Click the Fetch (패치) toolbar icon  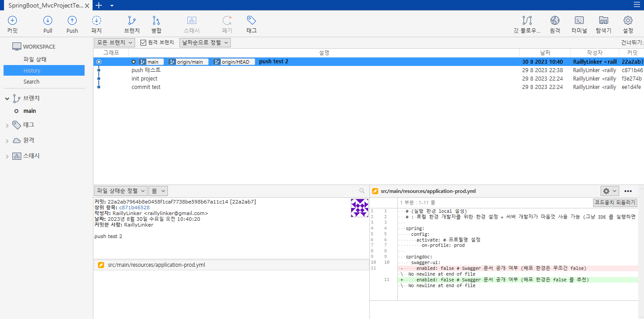97,20
